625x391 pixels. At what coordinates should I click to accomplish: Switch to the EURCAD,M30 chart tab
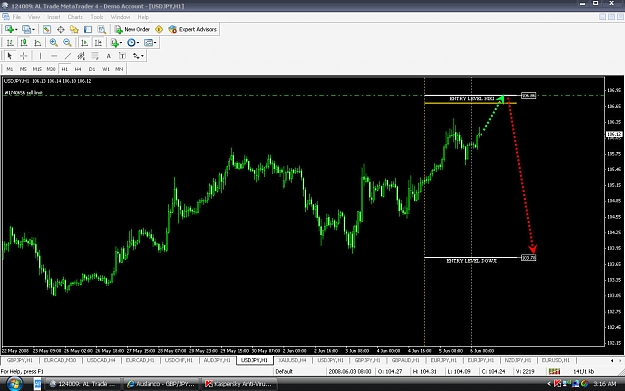click(60, 360)
